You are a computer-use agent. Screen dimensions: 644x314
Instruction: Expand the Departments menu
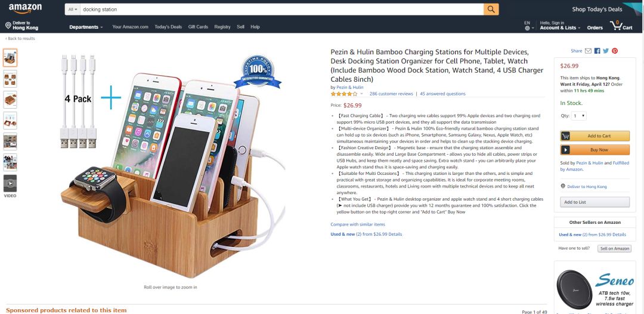tap(86, 27)
